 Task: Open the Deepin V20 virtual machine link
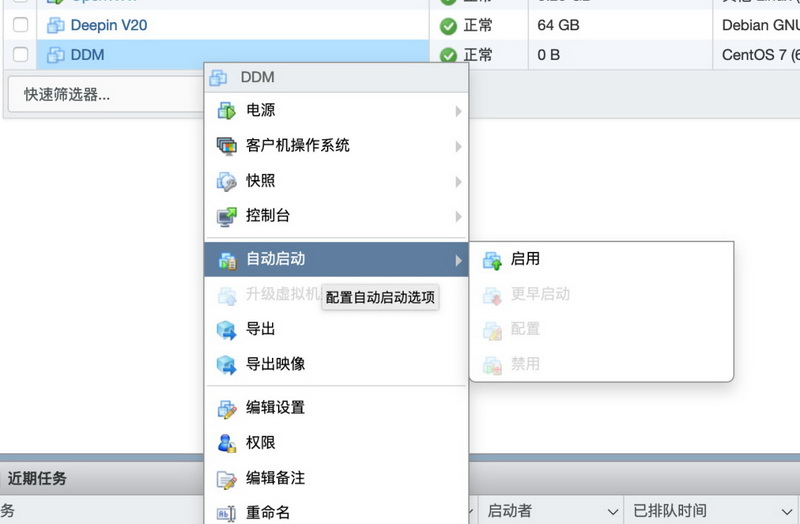tap(108, 25)
